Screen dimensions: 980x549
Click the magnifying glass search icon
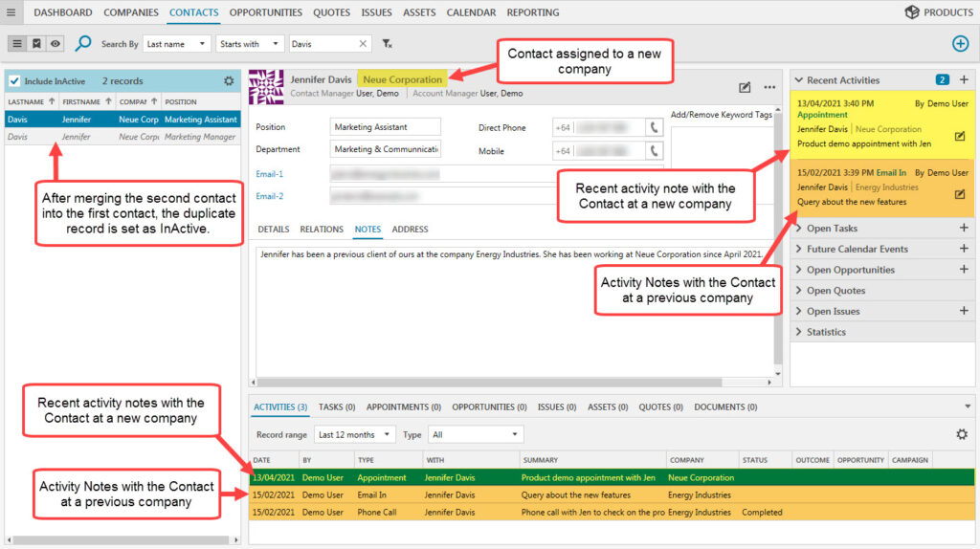pyautogui.click(x=83, y=44)
